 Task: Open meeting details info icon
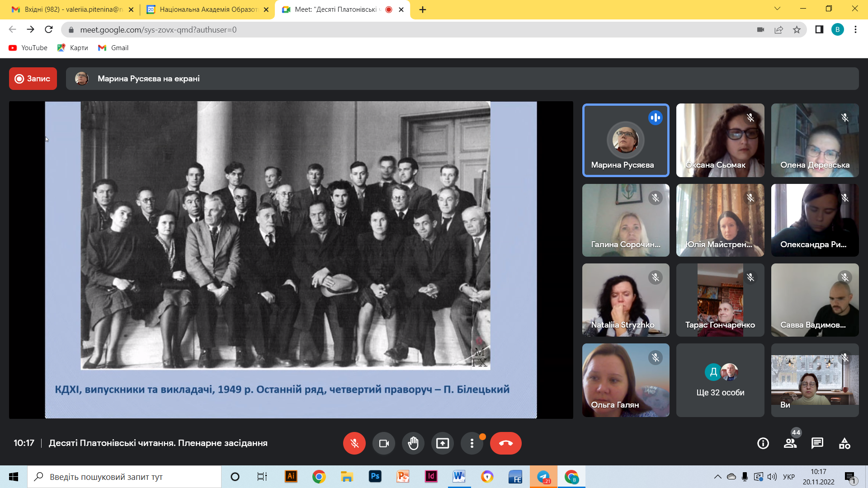tap(763, 443)
